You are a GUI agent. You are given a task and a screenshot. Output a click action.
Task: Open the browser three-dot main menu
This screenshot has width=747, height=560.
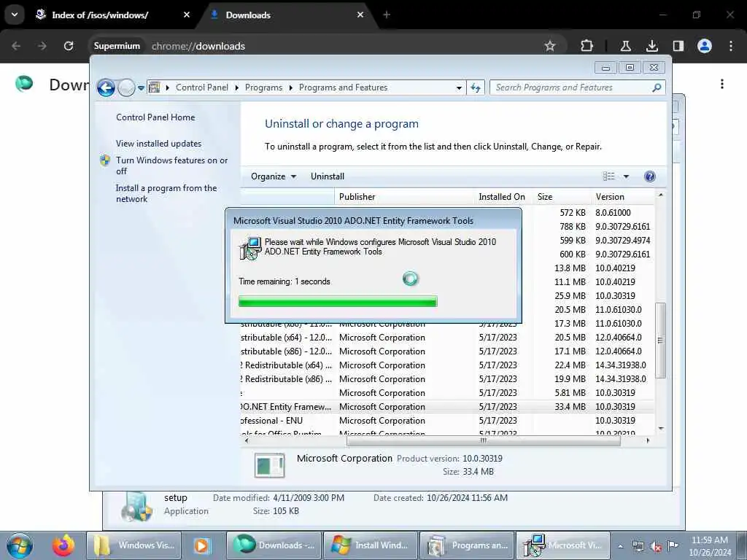[x=731, y=46]
